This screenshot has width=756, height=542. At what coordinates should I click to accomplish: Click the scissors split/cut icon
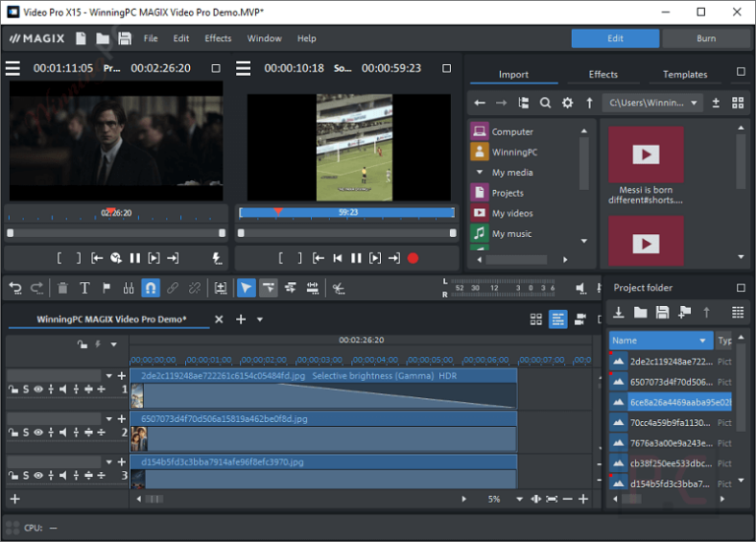pyautogui.click(x=339, y=288)
